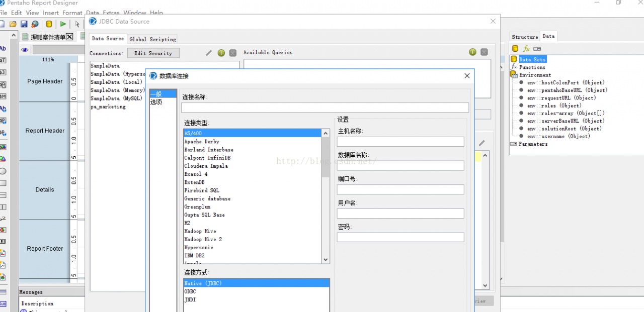Focus the 数据库名称 input field
Screen dimensions: 644x312
400,166
